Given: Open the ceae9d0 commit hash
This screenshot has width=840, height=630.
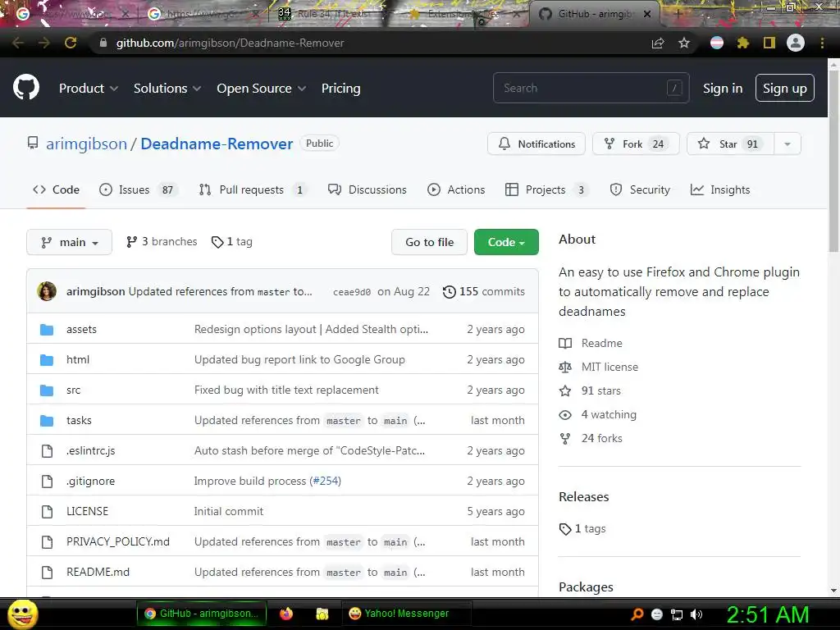Looking at the screenshot, I should (351, 292).
